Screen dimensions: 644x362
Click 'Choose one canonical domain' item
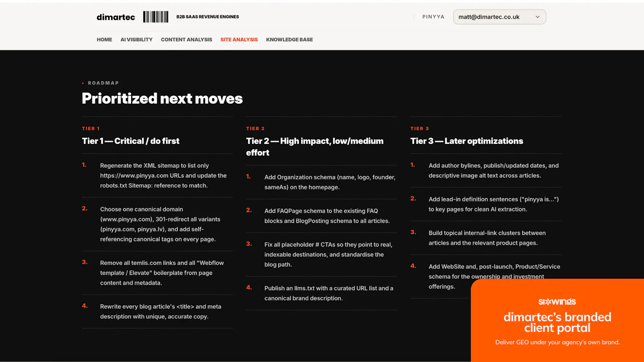point(157,224)
